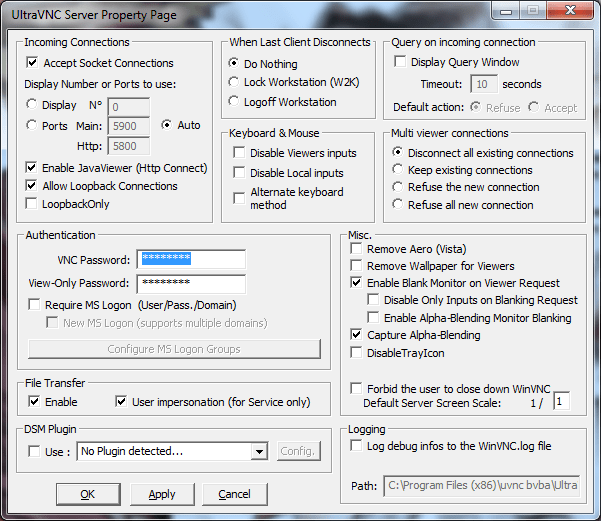The width and height of the screenshot is (601, 521).
Task: Open the No Plugin detected dropdown
Action: click(259, 451)
